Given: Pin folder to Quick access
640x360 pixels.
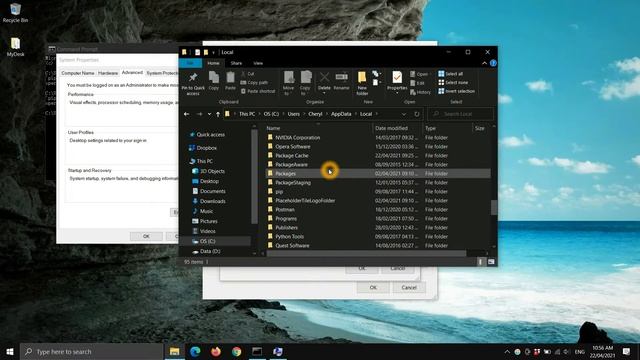Looking at the screenshot, I should click(193, 83).
